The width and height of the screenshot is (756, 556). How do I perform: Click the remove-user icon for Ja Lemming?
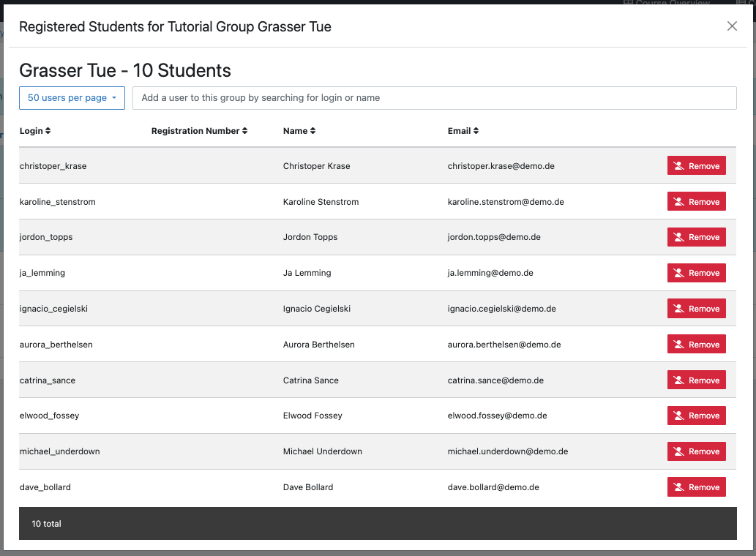coord(679,273)
